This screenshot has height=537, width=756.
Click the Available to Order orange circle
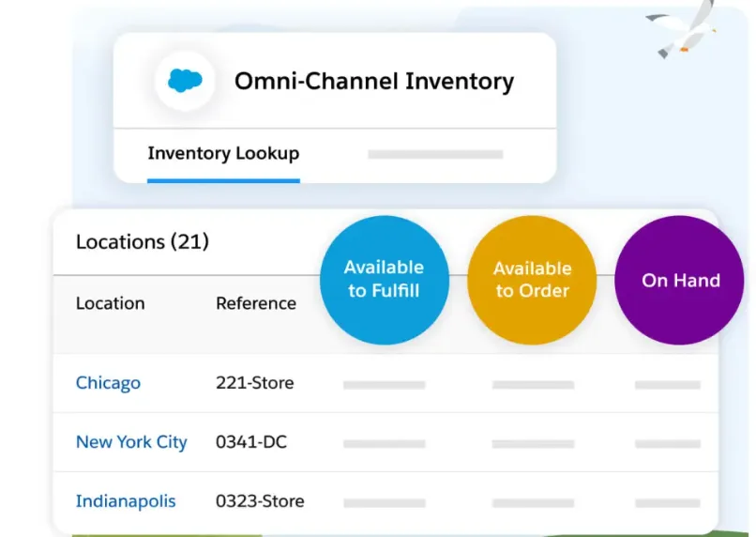[x=532, y=280]
